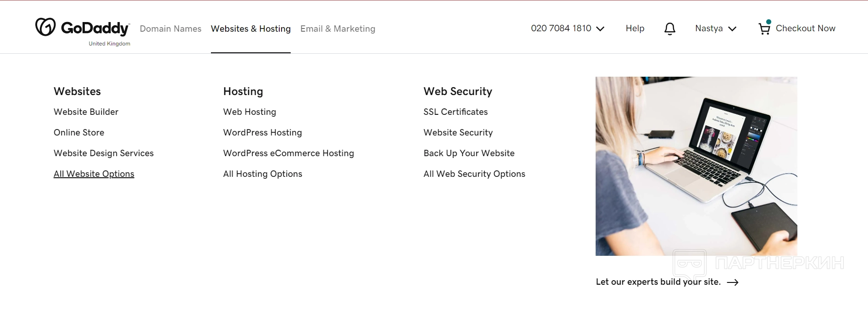Click the GoDaddy logo icon
Screen dimensions: 868x310
[45, 27]
